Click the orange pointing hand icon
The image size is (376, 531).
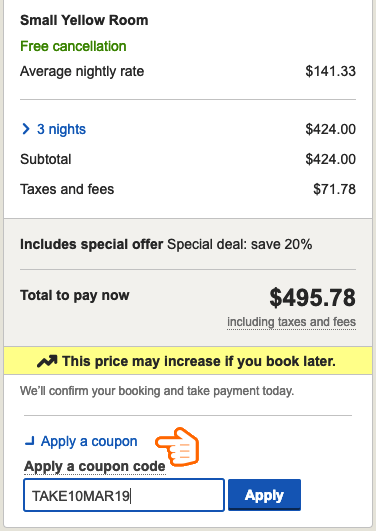(177, 447)
